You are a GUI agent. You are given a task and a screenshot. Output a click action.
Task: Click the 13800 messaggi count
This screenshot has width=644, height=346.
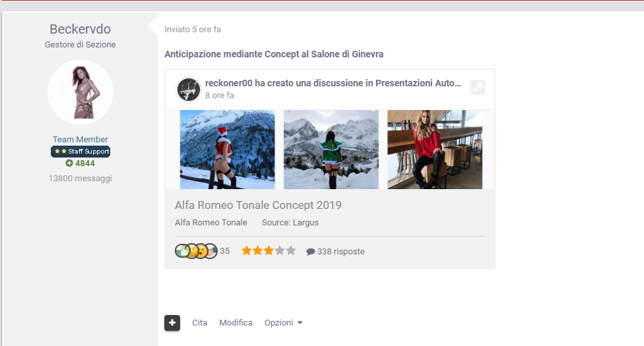tap(80, 179)
